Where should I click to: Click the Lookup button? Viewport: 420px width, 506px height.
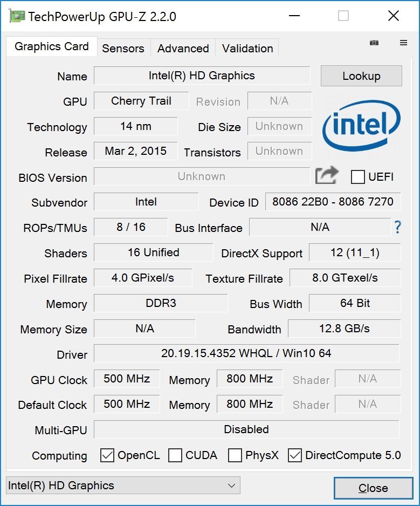[x=361, y=76]
